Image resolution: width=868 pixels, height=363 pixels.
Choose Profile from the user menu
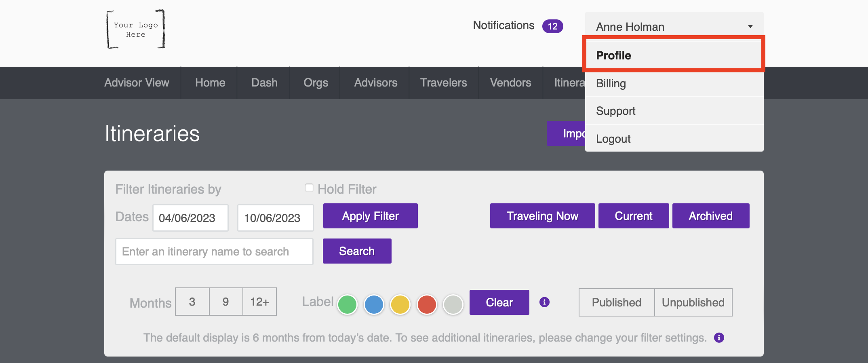point(674,55)
